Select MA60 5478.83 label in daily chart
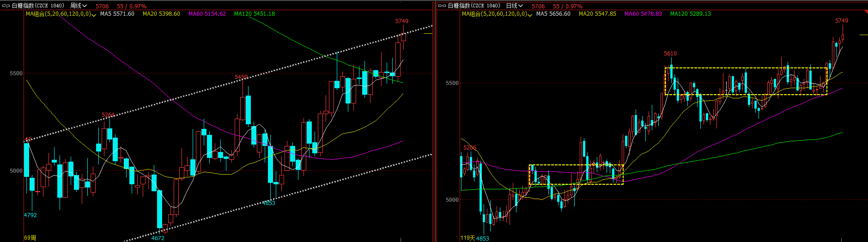This screenshot has width=868, height=242. coord(643,14)
